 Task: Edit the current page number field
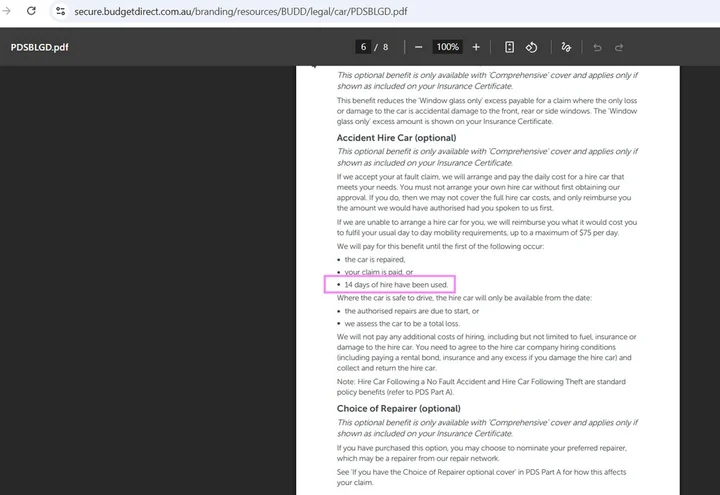pos(364,47)
